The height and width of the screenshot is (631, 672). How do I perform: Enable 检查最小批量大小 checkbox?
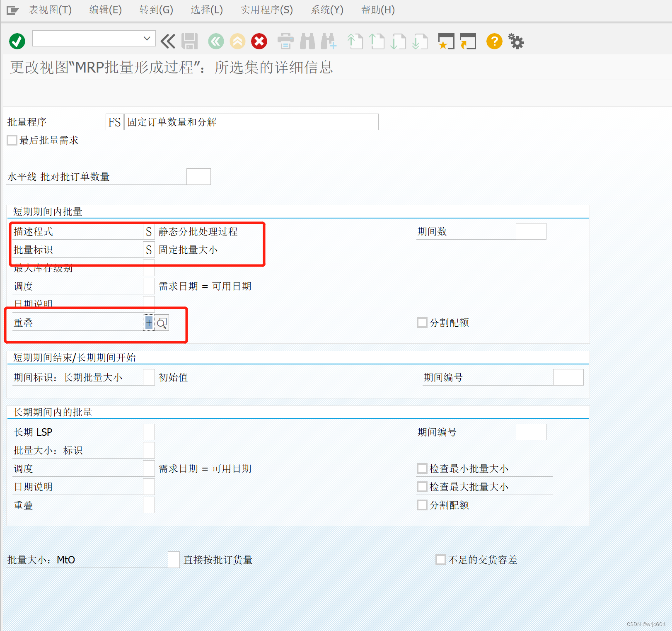(x=422, y=468)
